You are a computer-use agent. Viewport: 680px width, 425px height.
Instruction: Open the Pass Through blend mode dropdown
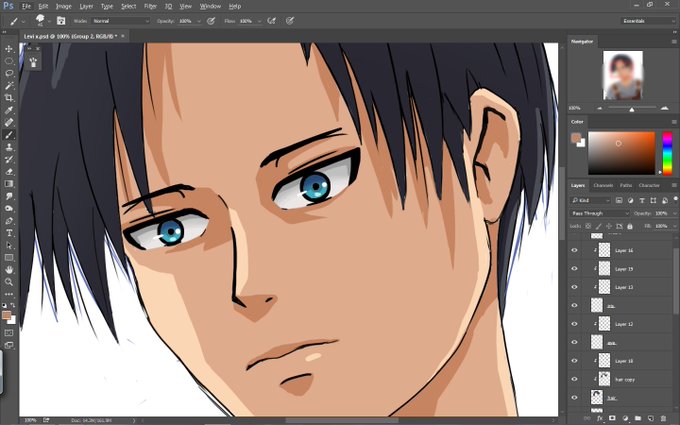[x=599, y=213]
